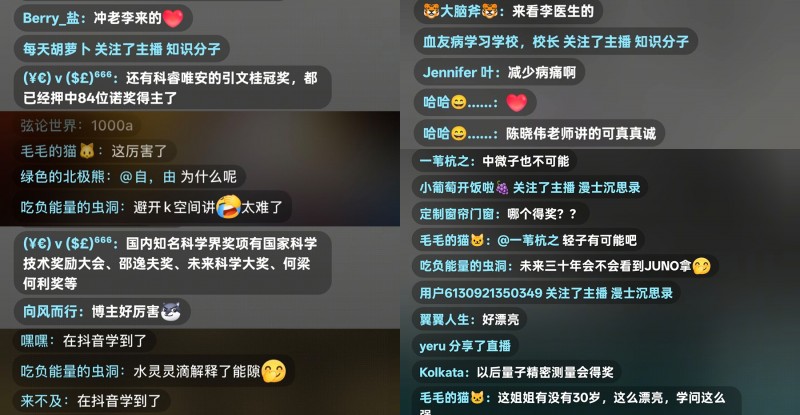The image size is (800, 415).
Task: Click the tiger emoji before 大脑斧
Action: (431, 11)
